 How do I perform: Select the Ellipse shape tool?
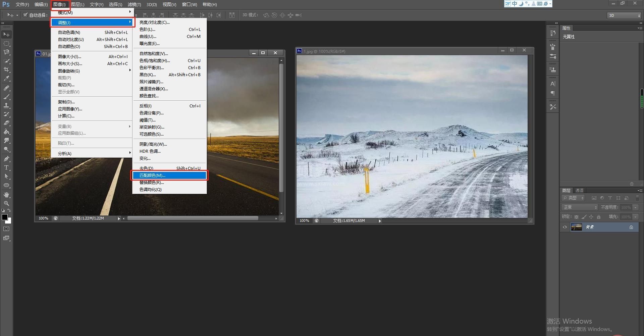point(6,185)
